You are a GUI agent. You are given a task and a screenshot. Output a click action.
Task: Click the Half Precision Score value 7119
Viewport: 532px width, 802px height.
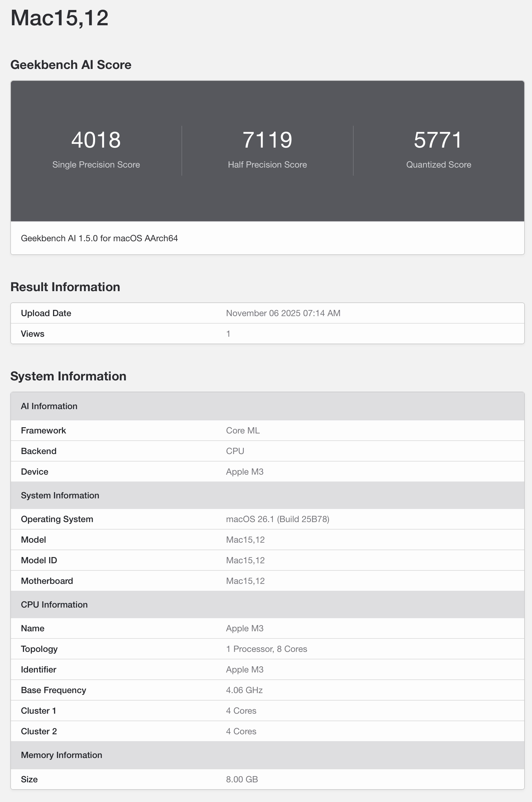(x=267, y=140)
